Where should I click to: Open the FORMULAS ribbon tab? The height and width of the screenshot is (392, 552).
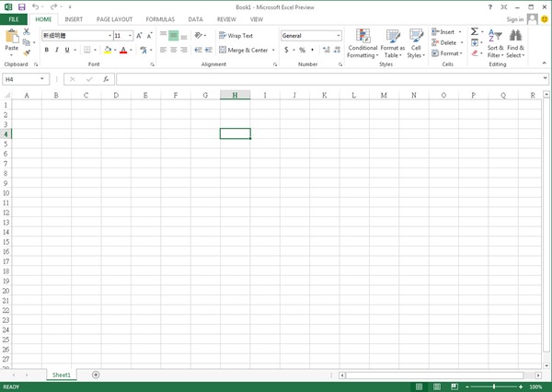[x=160, y=18]
